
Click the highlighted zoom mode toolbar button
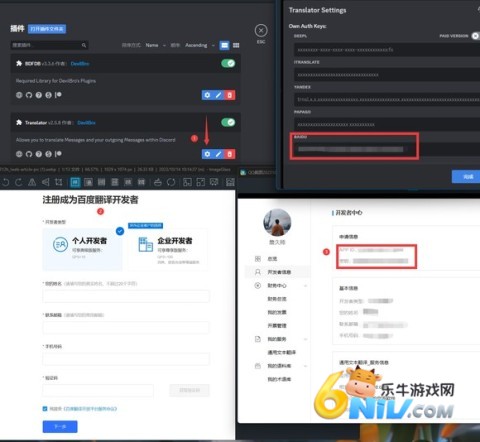(x=75, y=182)
